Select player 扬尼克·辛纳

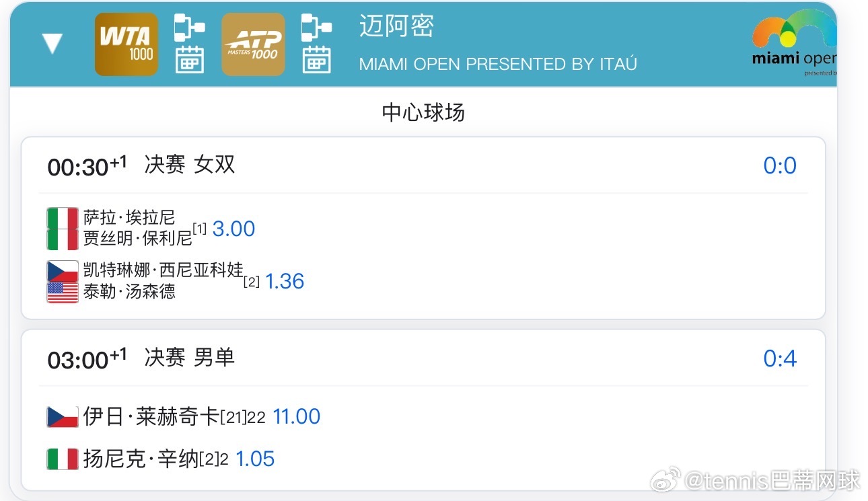[x=141, y=459]
